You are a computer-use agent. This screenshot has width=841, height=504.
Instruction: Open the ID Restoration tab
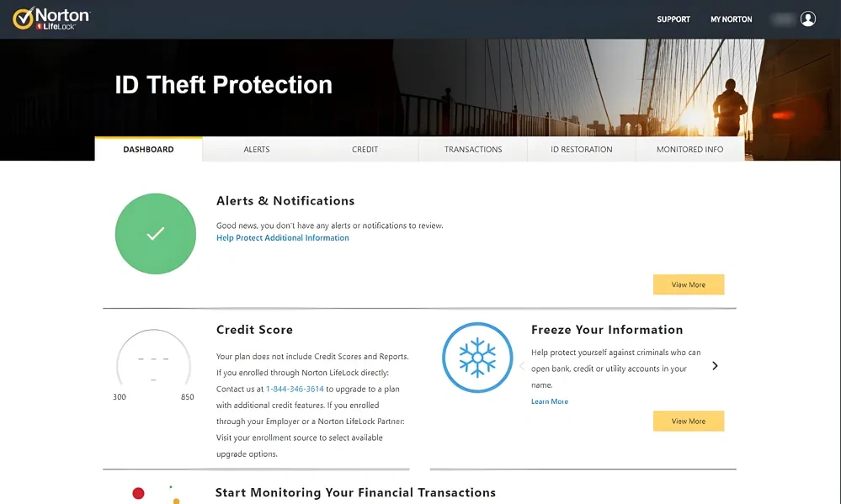point(582,150)
